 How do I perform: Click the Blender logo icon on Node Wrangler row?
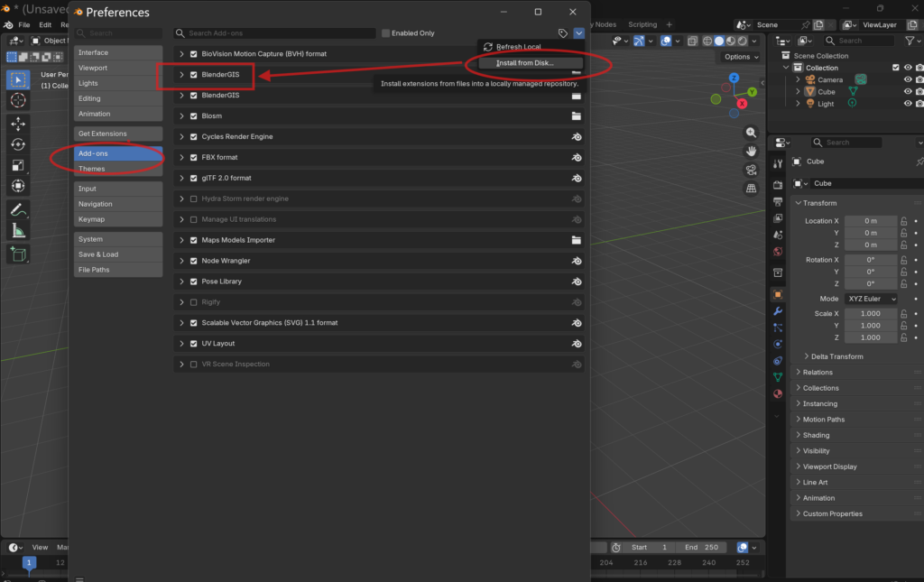coord(577,261)
